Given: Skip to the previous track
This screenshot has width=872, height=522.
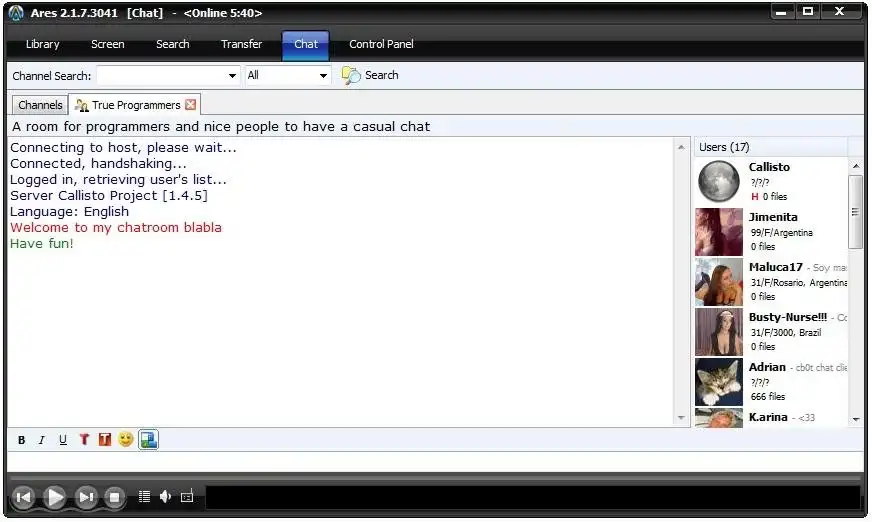Looking at the screenshot, I should click(23, 496).
